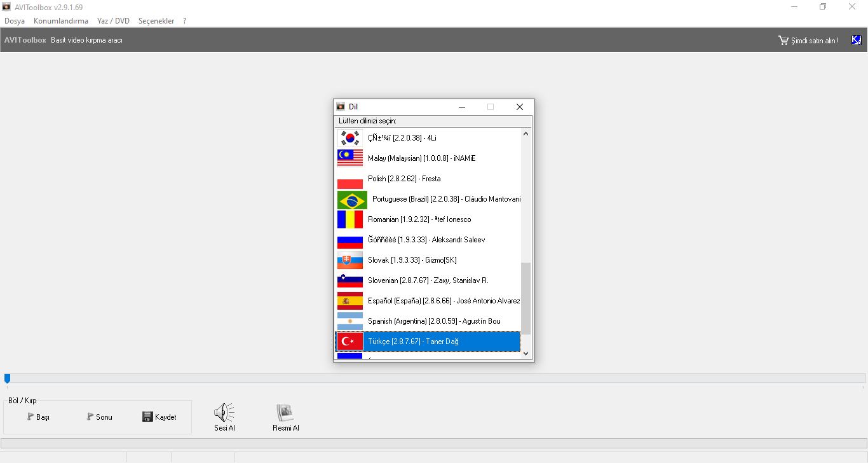Select the Slovak flag icon
The height and width of the screenshot is (463, 868).
pyautogui.click(x=350, y=261)
